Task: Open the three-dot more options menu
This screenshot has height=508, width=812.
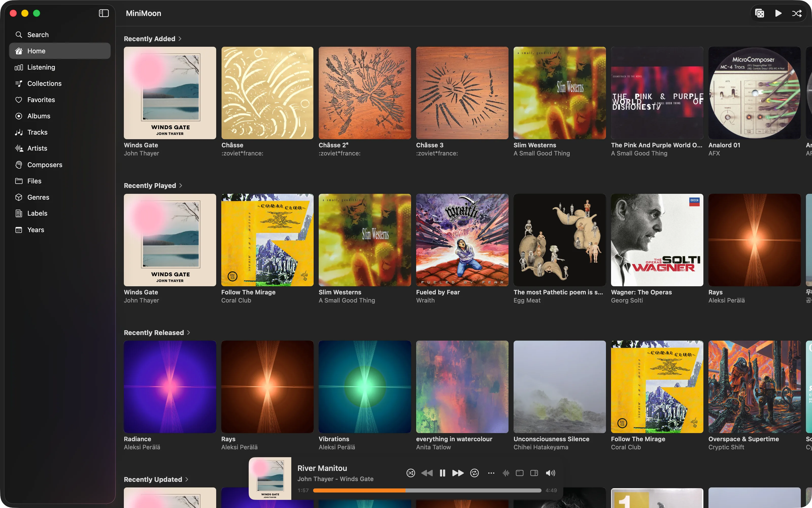Action: 491,473
